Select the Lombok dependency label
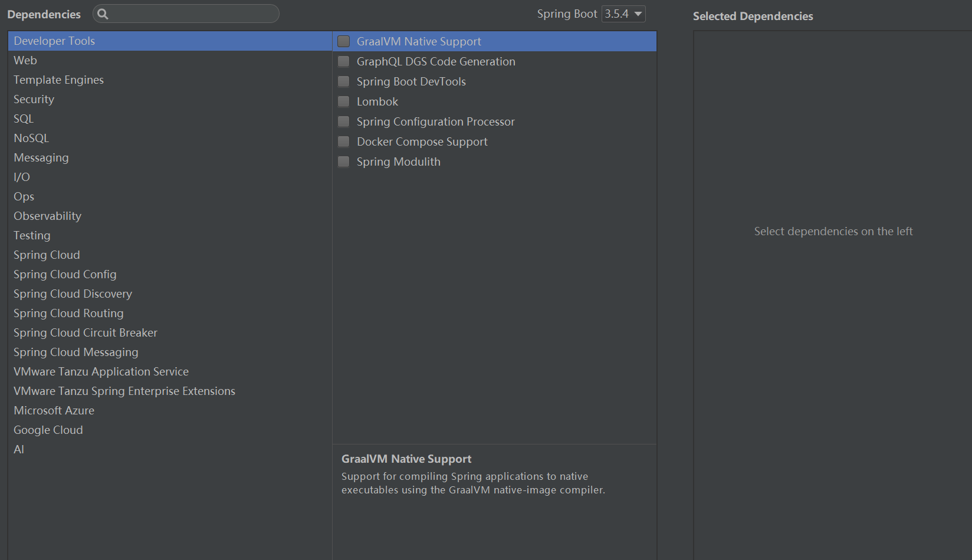 click(x=377, y=101)
